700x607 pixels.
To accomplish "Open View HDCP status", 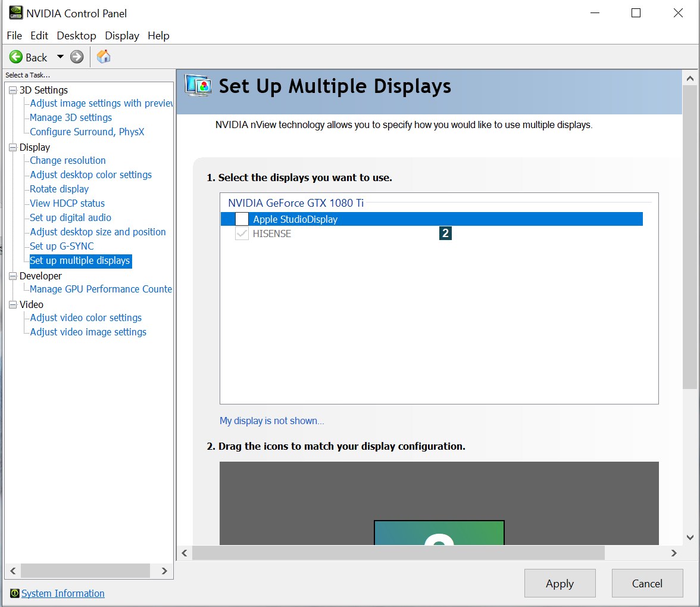I will (x=67, y=203).
